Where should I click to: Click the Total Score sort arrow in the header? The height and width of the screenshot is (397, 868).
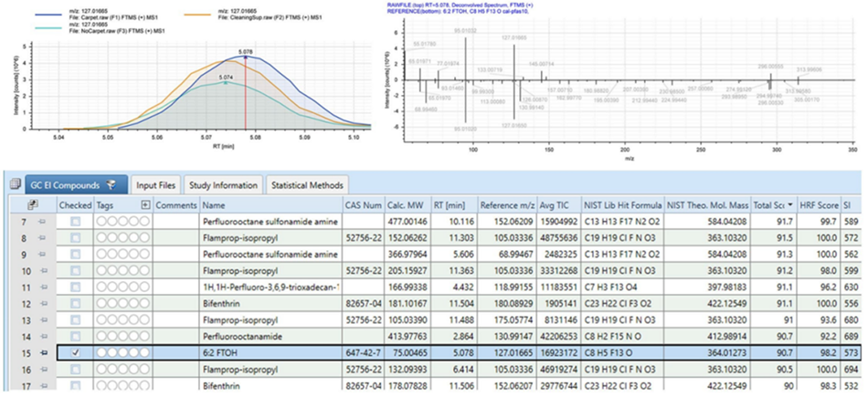click(789, 205)
